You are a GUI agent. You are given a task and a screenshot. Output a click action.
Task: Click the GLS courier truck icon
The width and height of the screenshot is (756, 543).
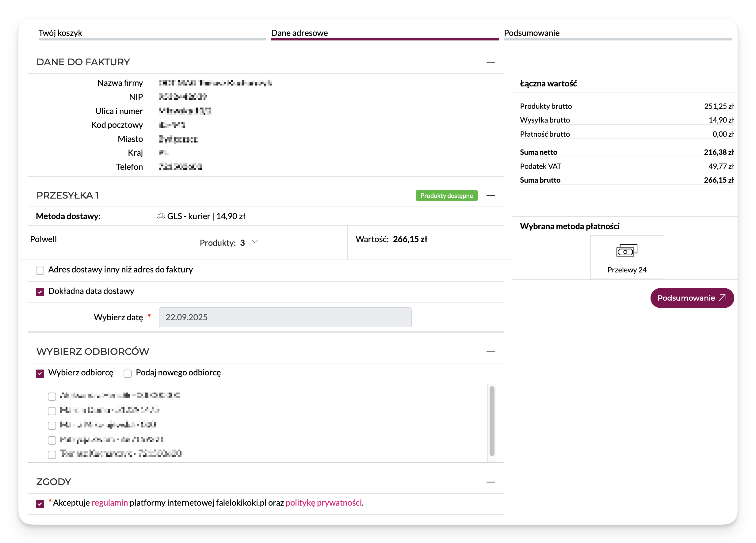pos(161,215)
